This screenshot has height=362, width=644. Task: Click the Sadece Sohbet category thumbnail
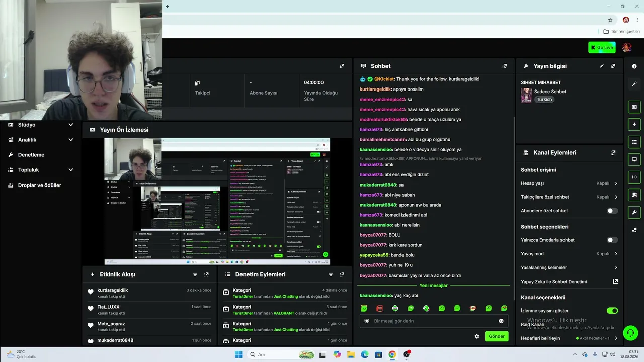pyautogui.click(x=526, y=96)
